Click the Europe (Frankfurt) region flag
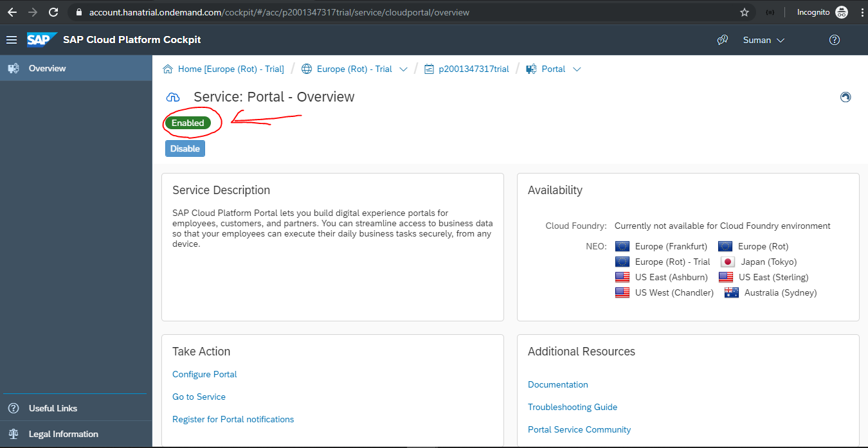Screen dimensions: 868x448 622,246
